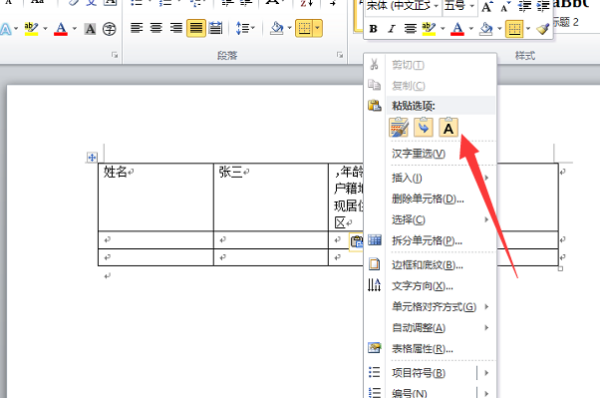Open ribbon highlight color dropdown arrow
This screenshot has width=600, height=398.
45,29
